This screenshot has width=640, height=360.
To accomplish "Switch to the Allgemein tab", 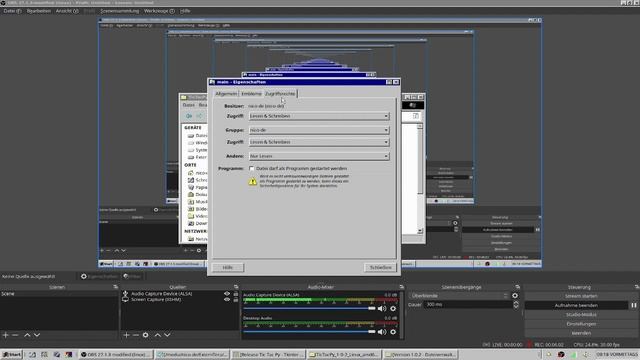I will [226, 94].
